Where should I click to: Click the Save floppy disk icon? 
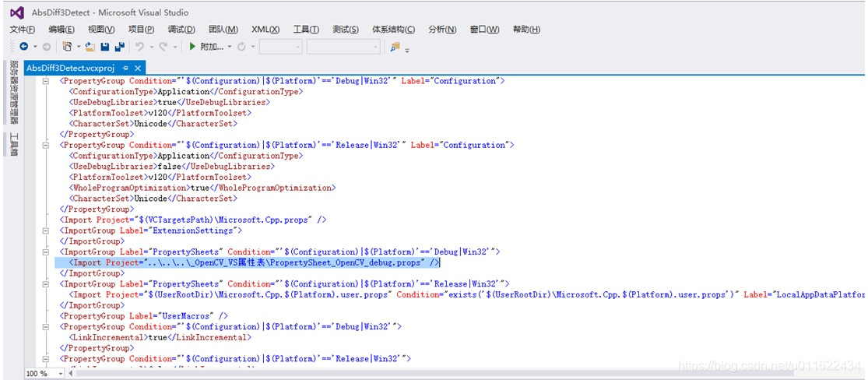tap(104, 47)
